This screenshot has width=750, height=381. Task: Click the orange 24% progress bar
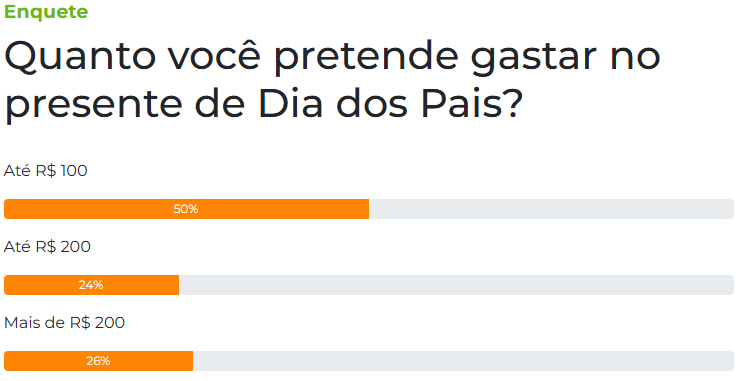pos(91,285)
